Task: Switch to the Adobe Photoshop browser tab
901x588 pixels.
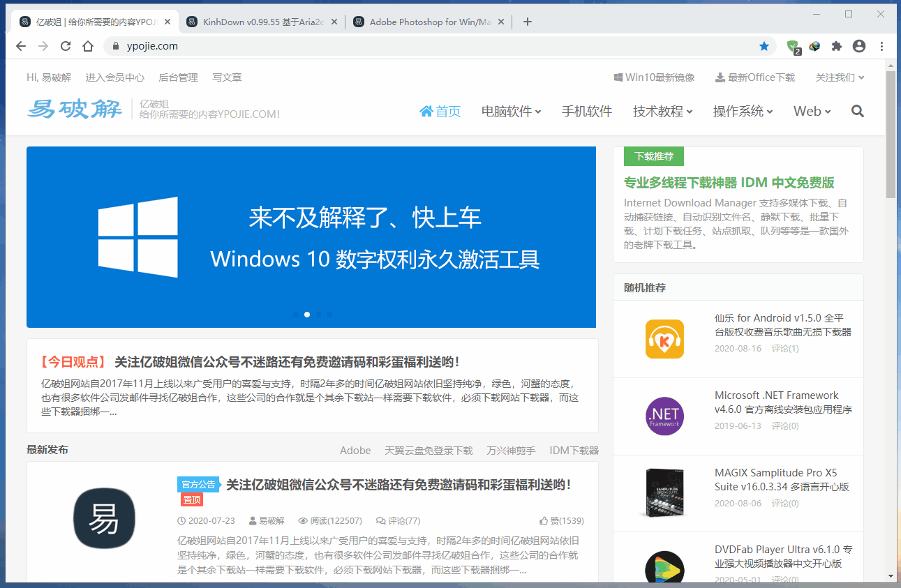Action: [x=429, y=22]
